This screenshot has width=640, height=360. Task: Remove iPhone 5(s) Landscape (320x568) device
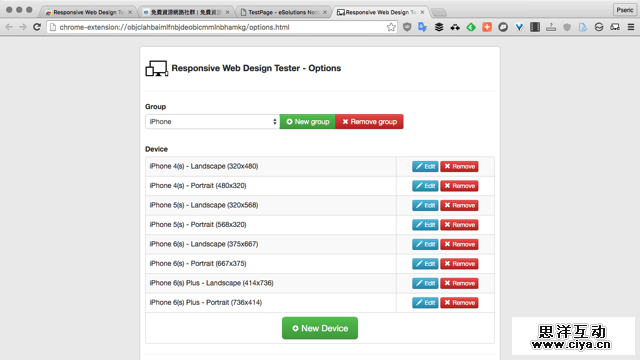point(459,205)
